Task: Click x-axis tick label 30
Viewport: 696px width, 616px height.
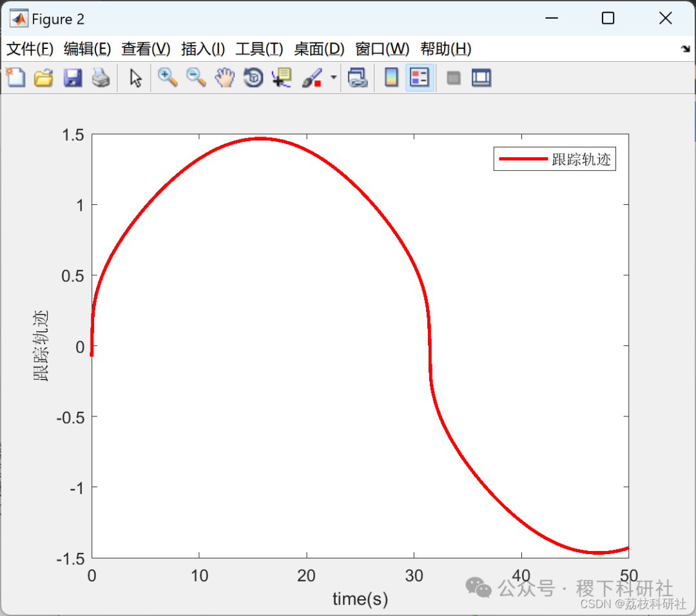Action: click(x=414, y=575)
